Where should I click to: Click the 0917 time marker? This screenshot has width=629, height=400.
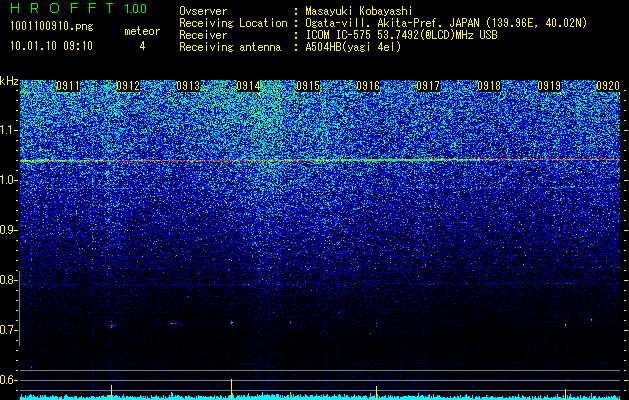[x=428, y=86]
